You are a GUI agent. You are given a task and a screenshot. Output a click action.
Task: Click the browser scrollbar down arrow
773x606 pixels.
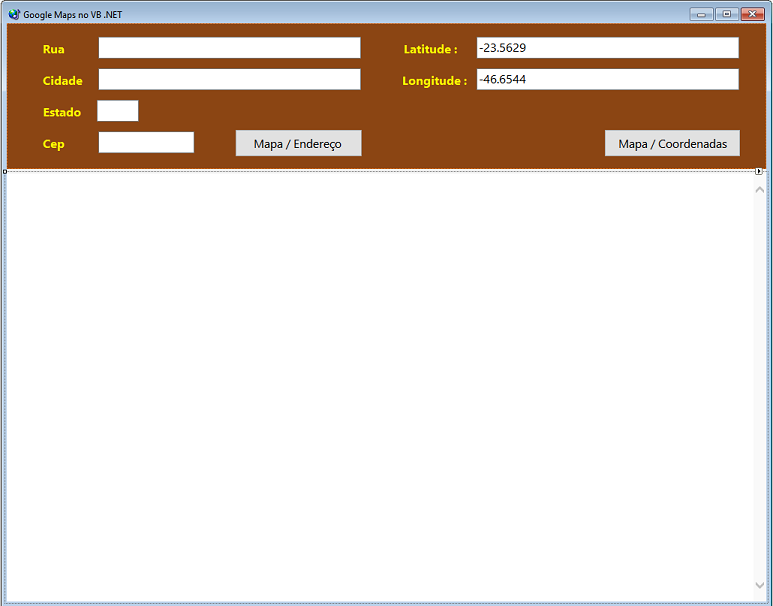click(x=760, y=585)
